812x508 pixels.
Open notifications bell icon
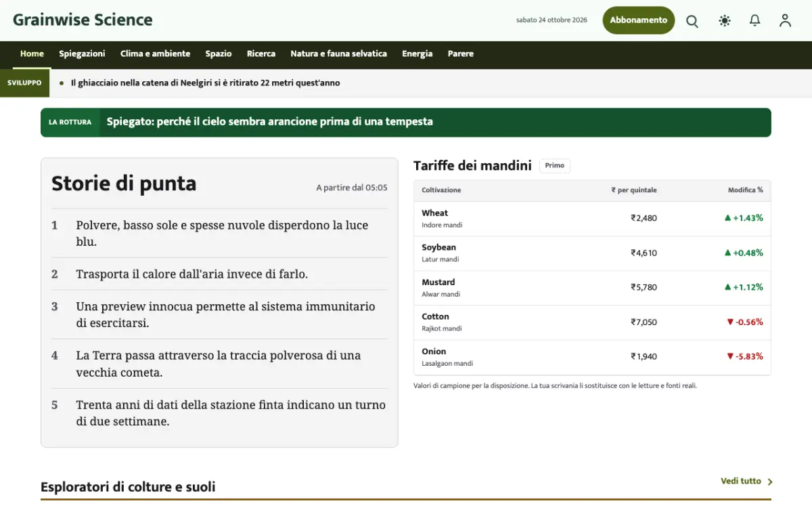click(x=755, y=21)
